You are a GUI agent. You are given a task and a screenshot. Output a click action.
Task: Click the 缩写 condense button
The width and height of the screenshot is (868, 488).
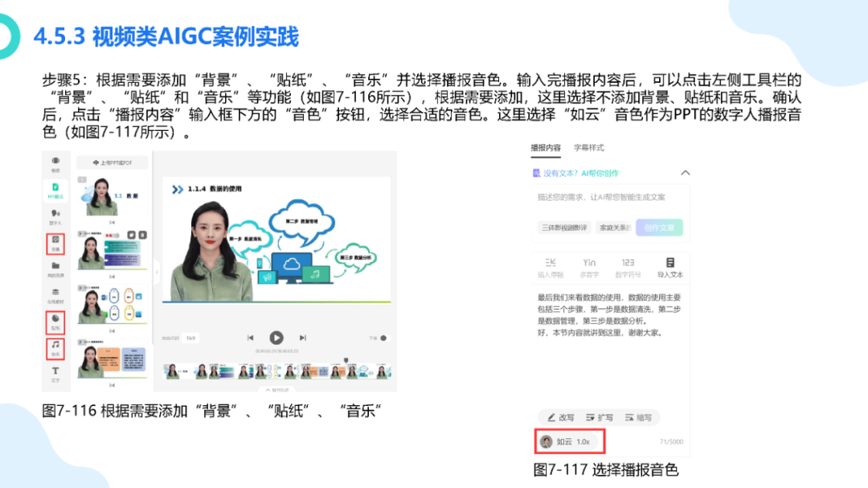pyautogui.click(x=638, y=417)
